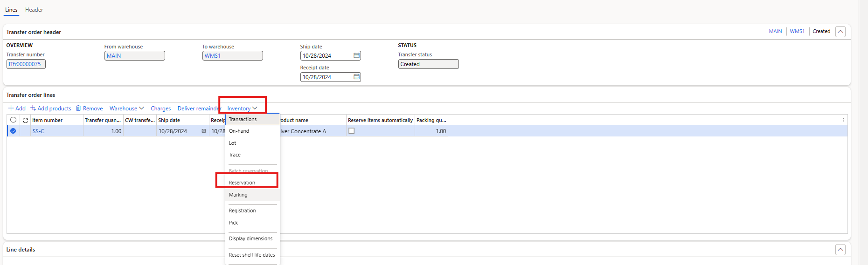The width and height of the screenshot is (868, 265).
Task: Toggle Reserve items automatically checkbox
Action: (352, 131)
